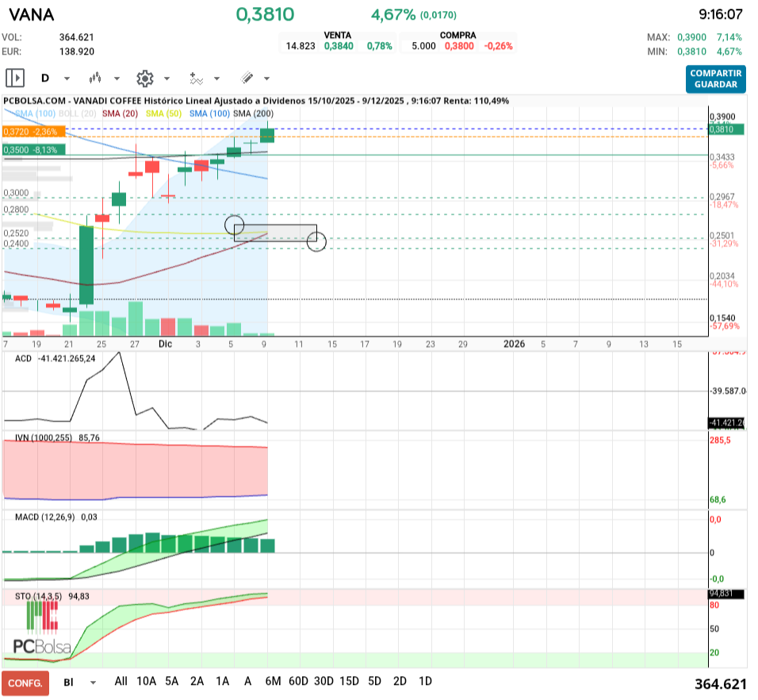The width and height of the screenshot is (758, 700).
Task: Select the 6M time range
Action: click(x=274, y=681)
